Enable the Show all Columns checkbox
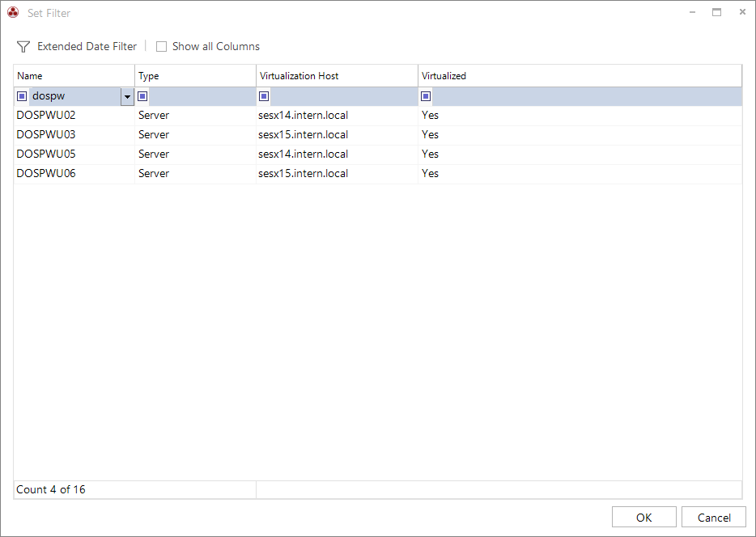The width and height of the screenshot is (756, 537). (x=162, y=47)
